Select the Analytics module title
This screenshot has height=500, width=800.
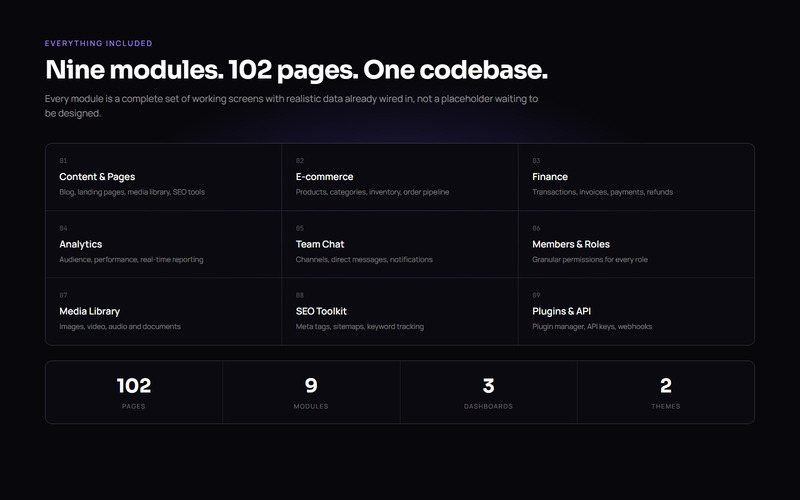point(81,244)
